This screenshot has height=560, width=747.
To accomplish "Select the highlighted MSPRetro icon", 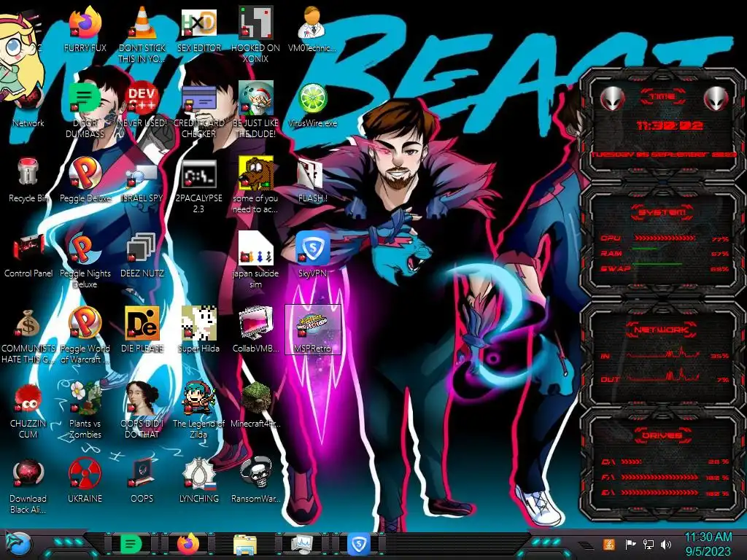I will [x=312, y=330].
